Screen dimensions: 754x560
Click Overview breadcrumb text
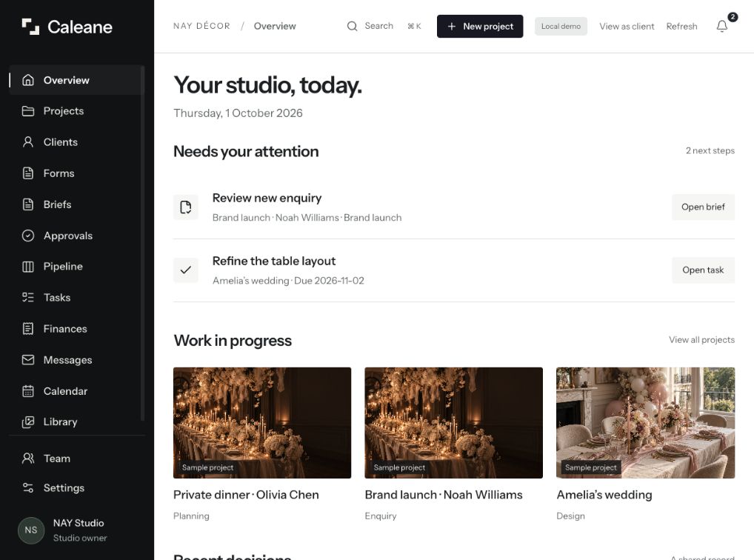click(x=275, y=26)
